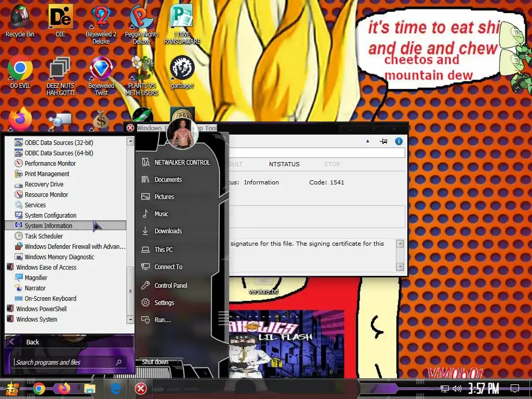Click the small up-triangle in tool toolbar
The width and height of the screenshot is (532, 399).
point(367,141)
